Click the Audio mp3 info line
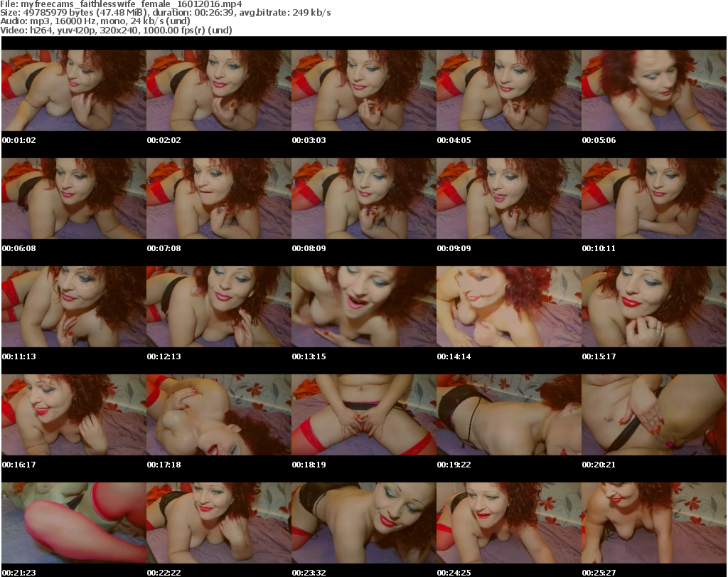 point(95,21)
